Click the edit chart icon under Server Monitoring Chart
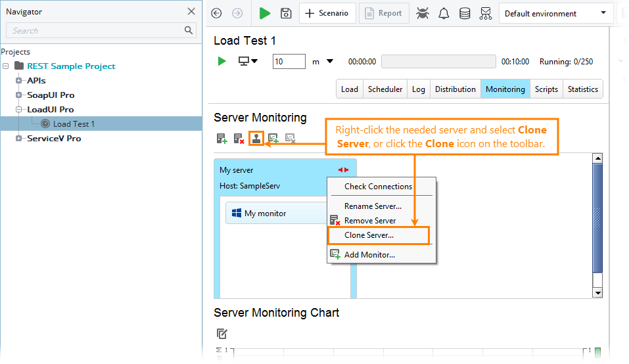 click(x=222, y=334)
